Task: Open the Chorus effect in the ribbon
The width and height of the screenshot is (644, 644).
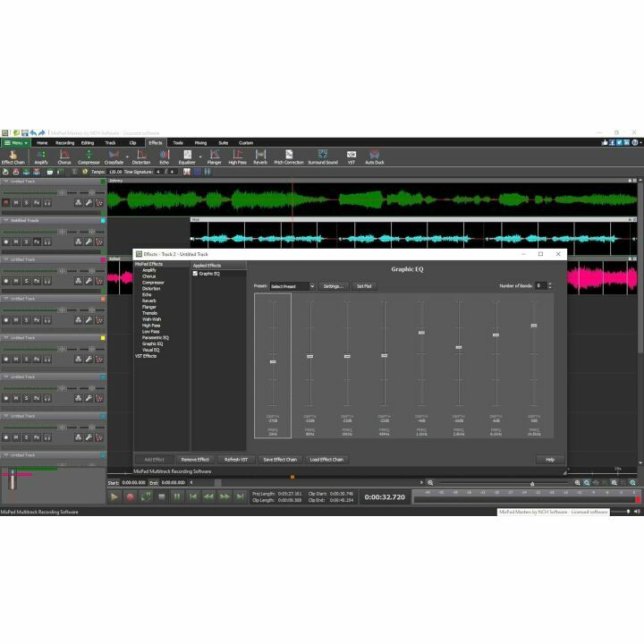Action: pos(64,157)
